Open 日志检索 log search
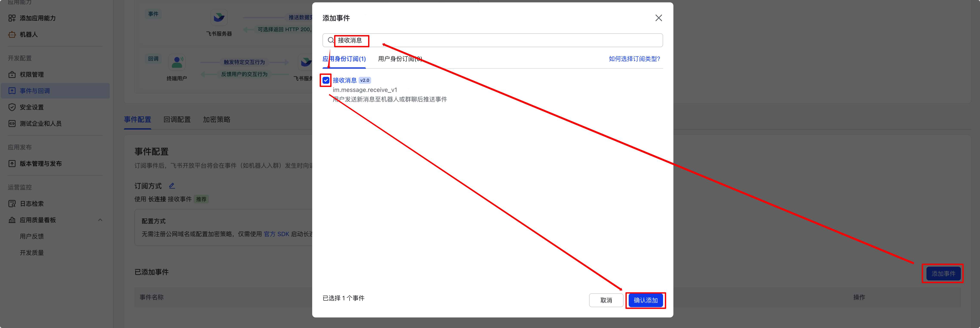Viewport: 980px width, 328px height. coord(32,203)
